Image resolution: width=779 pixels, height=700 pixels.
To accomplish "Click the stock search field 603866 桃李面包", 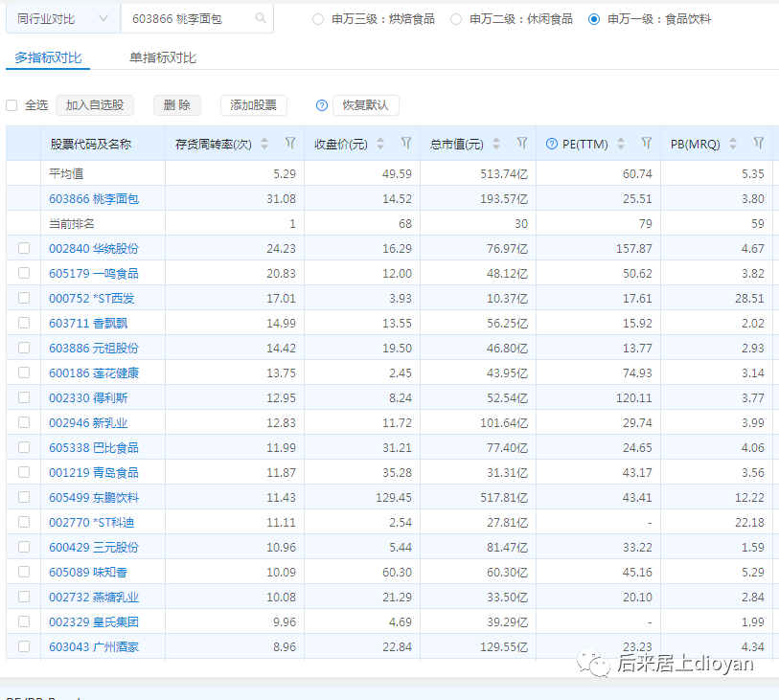I will [196, 19].
